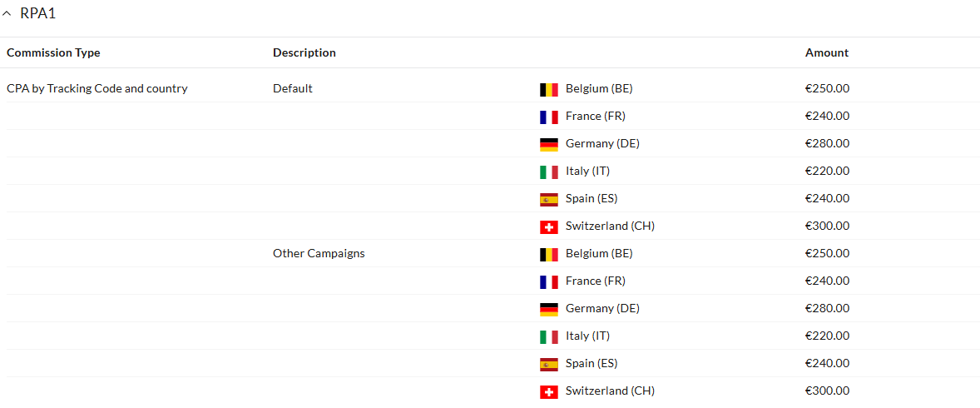
Task: Click Italy (IT) label under Other Campaigns
Action: (x=587, y=336)
